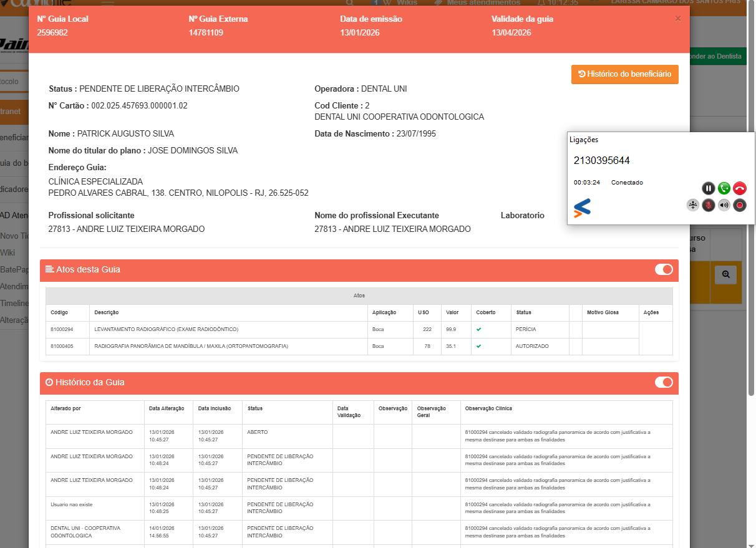
Task: Open Meus atendimentos in top bar
Action: coord(475,3)
